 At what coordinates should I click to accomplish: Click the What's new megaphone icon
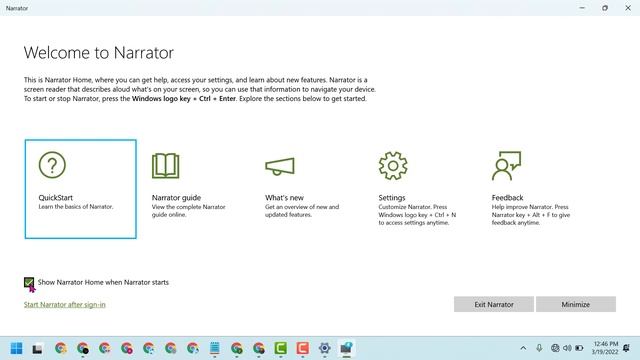(x=280, y=166)
